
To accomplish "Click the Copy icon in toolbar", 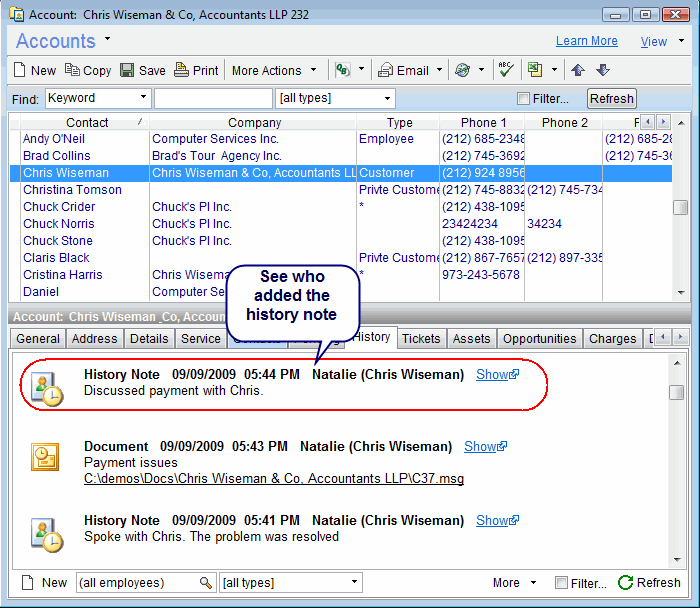I will (x=73, y=71).
